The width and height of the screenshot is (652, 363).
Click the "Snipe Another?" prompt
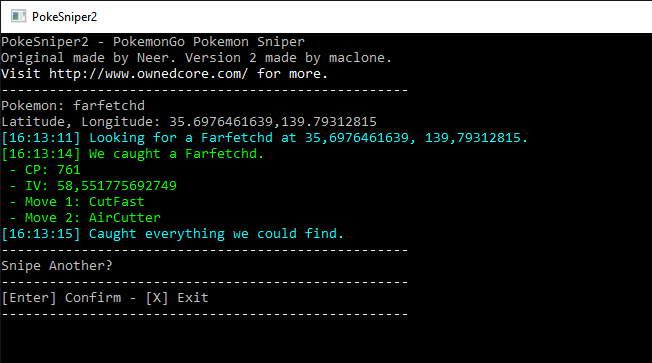coord(57,266)
